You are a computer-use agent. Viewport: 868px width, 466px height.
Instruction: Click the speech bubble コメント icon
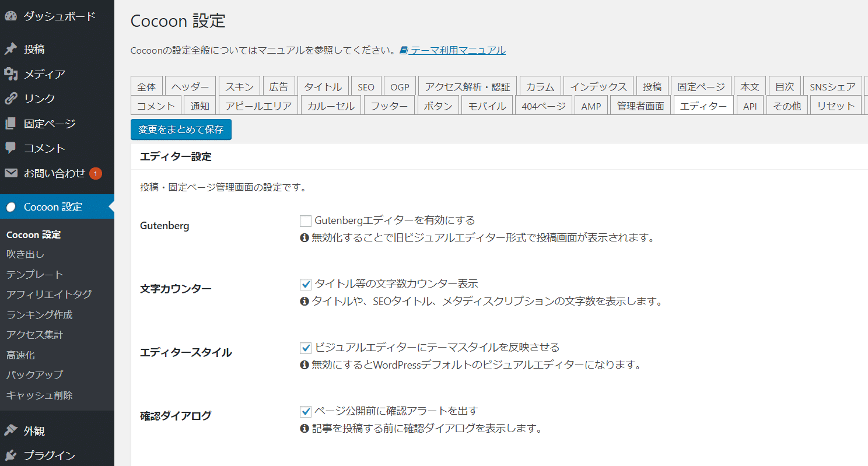[10, 148]
